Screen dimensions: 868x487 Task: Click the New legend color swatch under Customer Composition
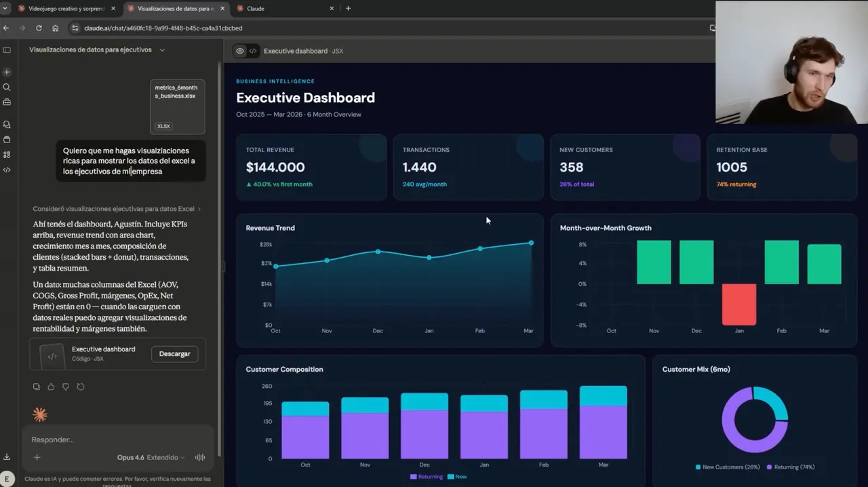(x=450, y=477)
